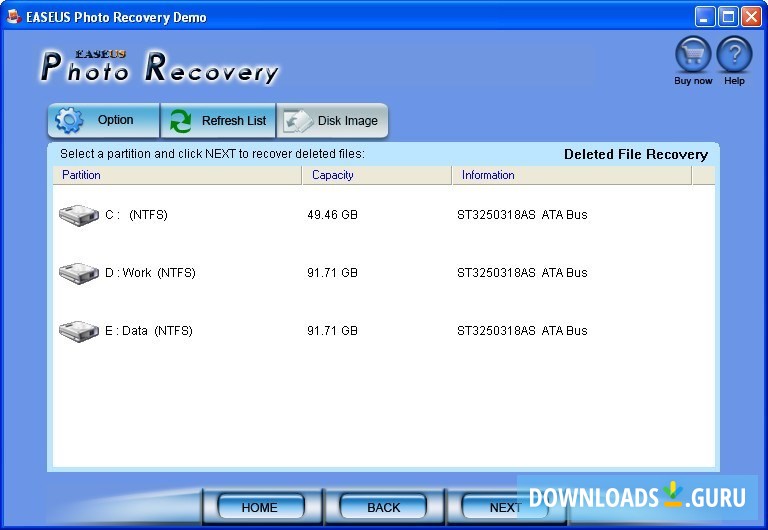Click the 91.71 GB capacity in D: row
Image resolution: width=768 pixels, height=530 pixels.
pyautogui.click(x=333, y=273)
